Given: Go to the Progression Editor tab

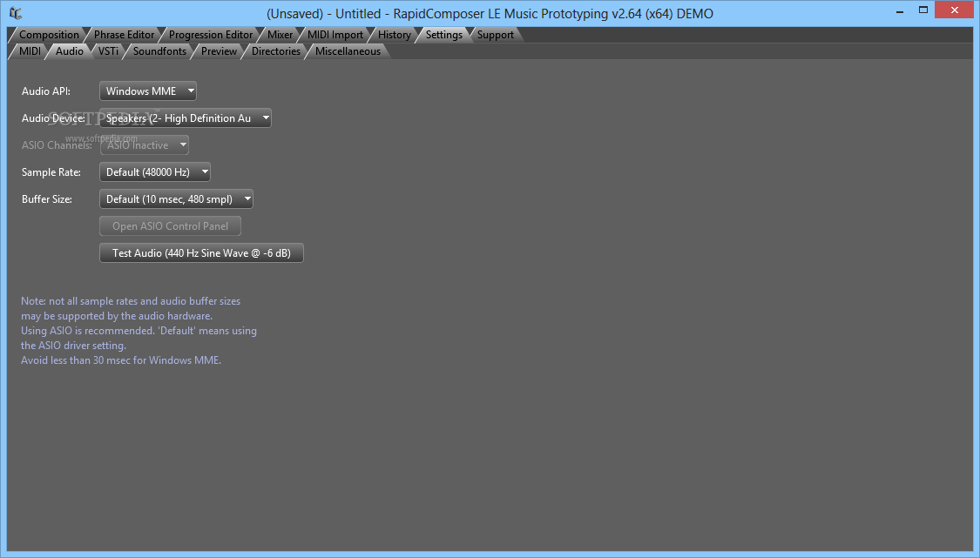Looking at the screenshot, I should point(211,35).
